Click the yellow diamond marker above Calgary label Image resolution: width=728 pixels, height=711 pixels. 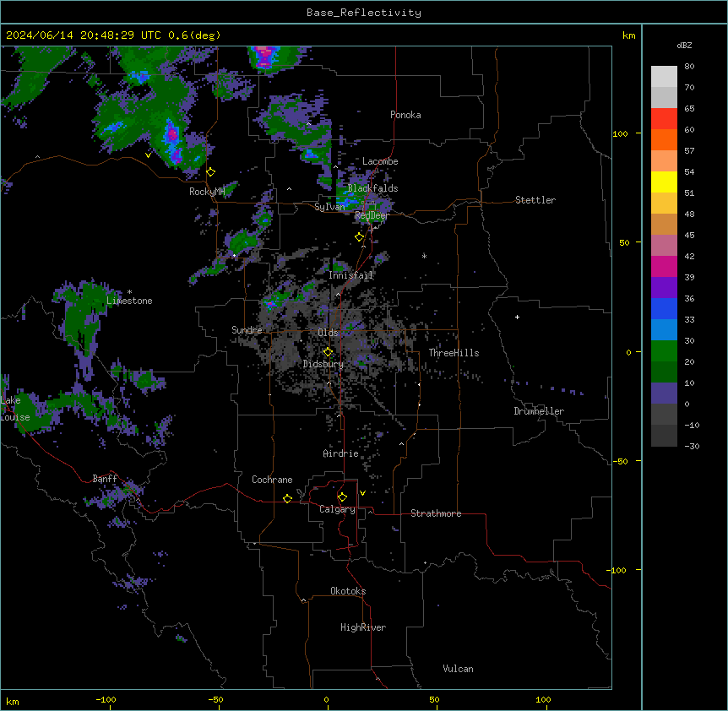[342, 497]
